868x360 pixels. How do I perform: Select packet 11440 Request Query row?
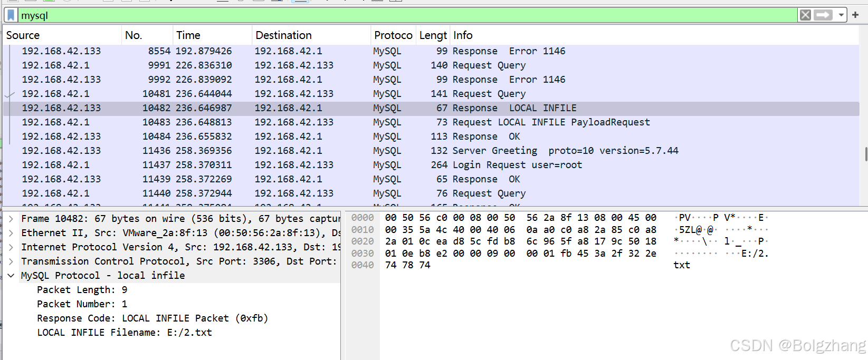click(x=431, y=193)
